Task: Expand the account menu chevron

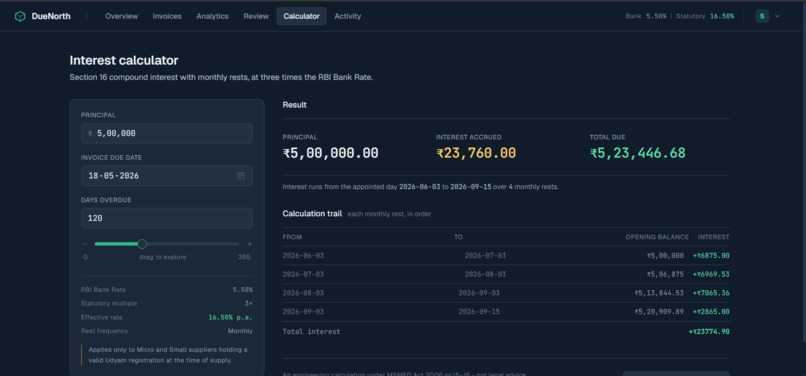Action: click(777, 16)
